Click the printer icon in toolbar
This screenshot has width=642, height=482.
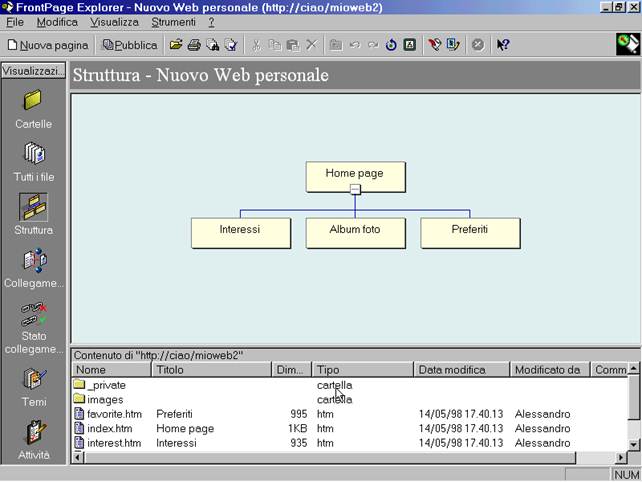(x=194, y=45)
